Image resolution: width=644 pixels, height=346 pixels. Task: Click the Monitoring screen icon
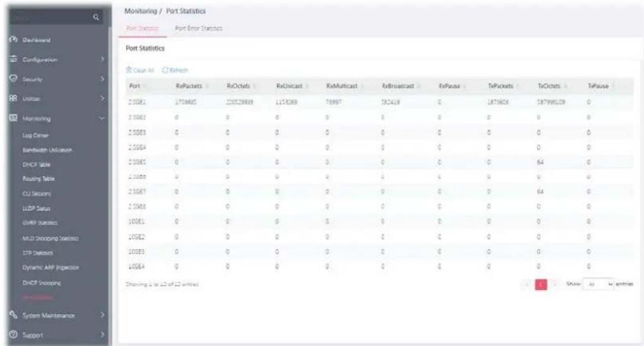pos(14,118)
